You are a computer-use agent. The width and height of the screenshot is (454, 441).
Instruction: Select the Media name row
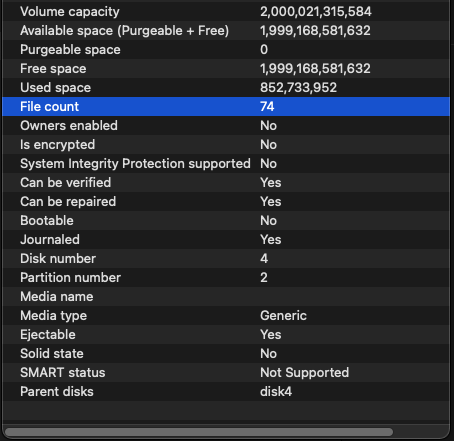point(226,297)
